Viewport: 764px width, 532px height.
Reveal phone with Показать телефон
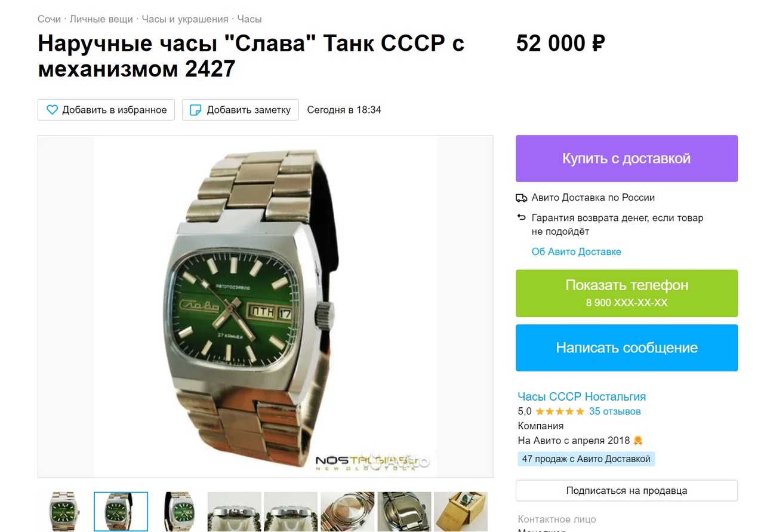627,293
